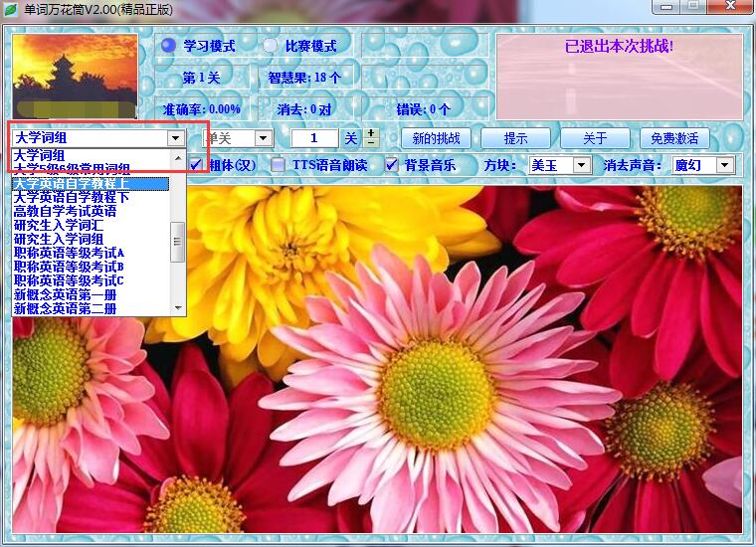Minimize the 单词万花筒 window
756x547 pixels.
click(x=666, y=6)
